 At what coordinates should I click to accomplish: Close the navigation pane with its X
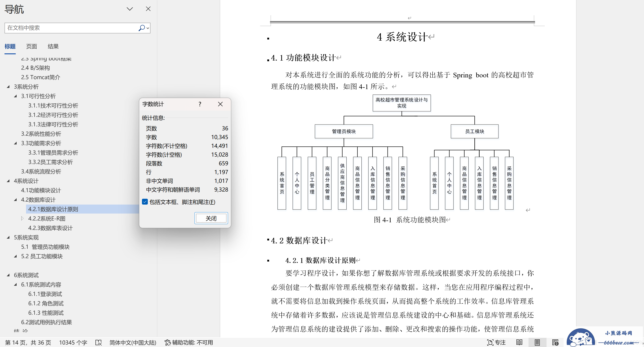pos(148,9)
